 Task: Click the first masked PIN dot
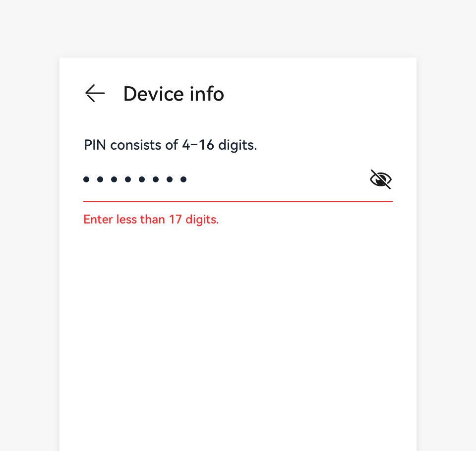86,179
